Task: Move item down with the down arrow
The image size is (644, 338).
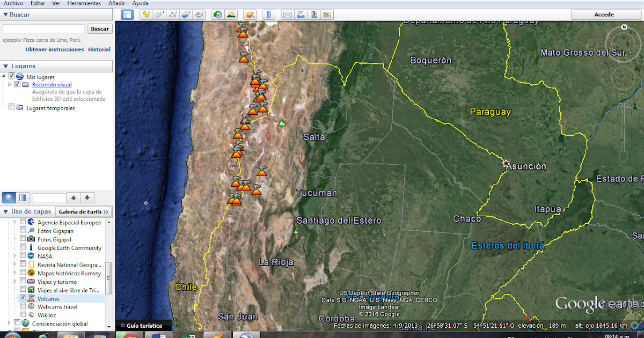Action: 87,197
